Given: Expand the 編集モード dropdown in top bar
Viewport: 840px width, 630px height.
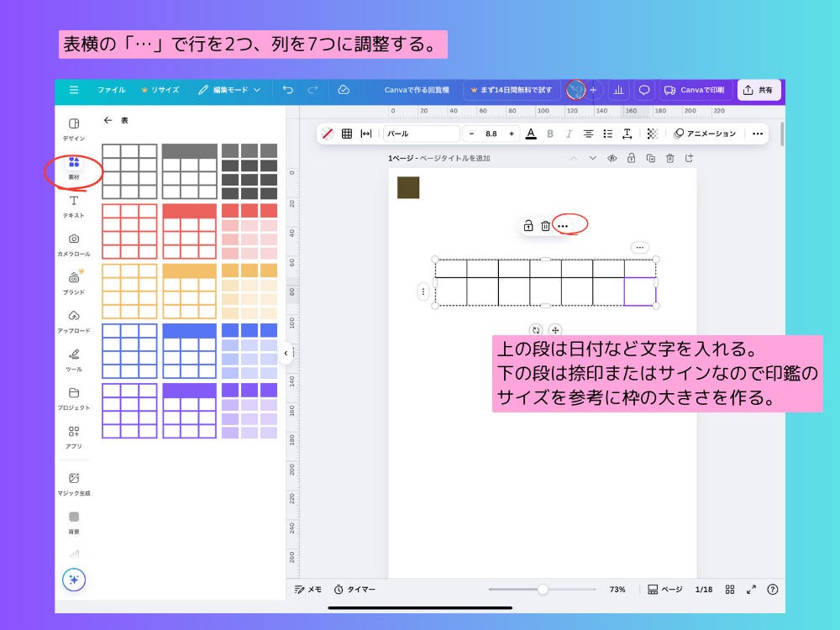Looking at the screenshot, I should pos(236,90).
